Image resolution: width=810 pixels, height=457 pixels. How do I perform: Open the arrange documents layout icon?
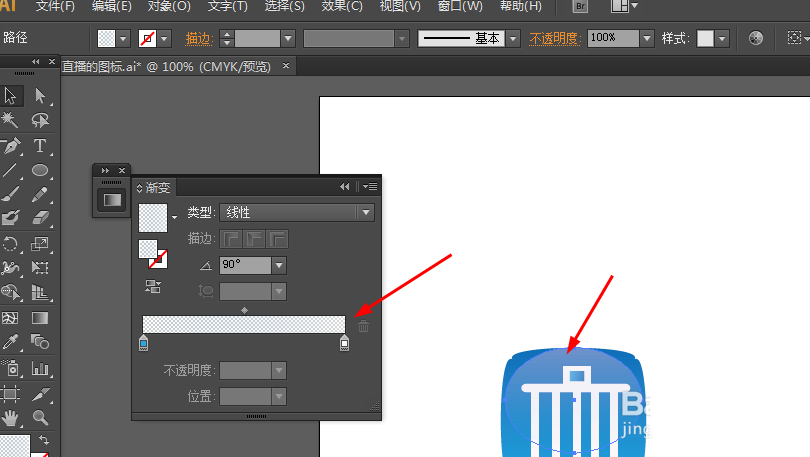(624, 6)
